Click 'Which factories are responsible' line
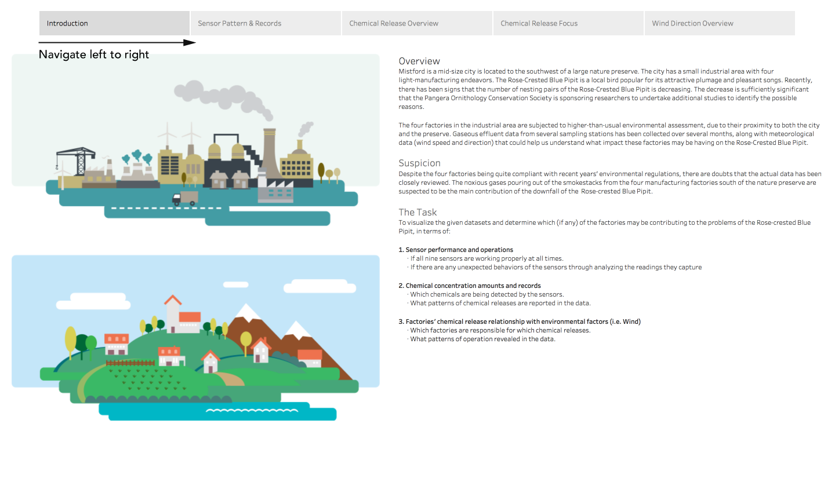This screenshot has height=504, width=835. pos(499,330)
